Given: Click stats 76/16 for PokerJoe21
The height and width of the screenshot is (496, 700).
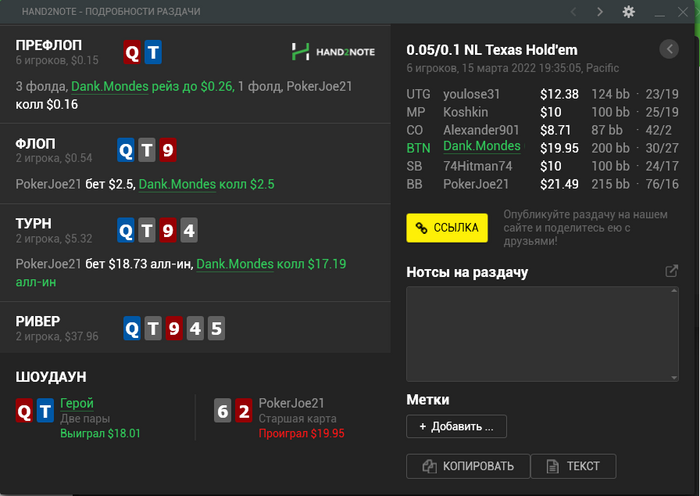Looking at the screenshot, I should [x=662, y=184].
